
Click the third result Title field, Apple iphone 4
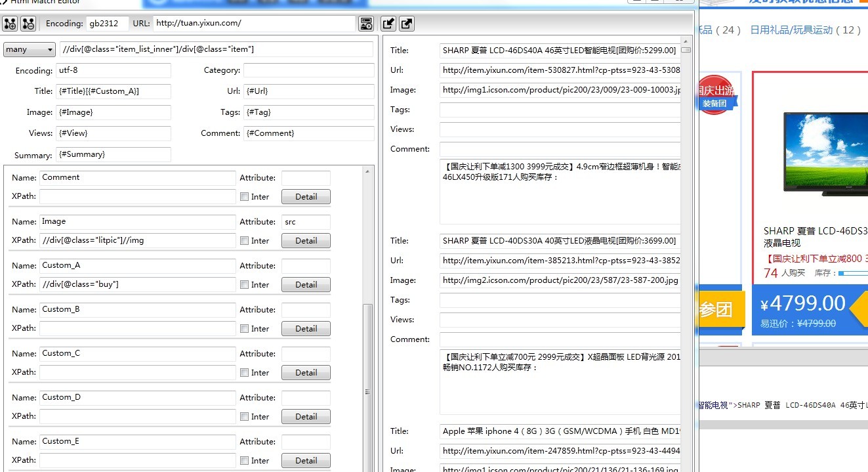[x=560, y=431]
